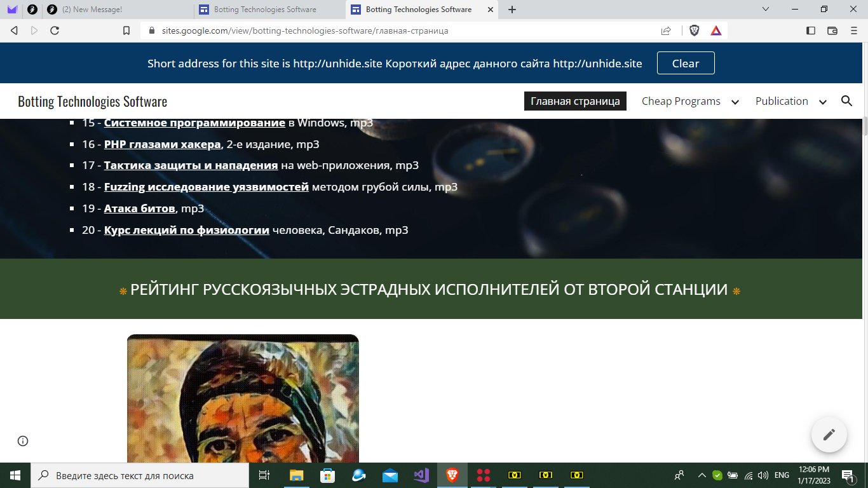Screen dimensions: 868x488
Task: Open the browser main menu
Action: click(x=853, y=30)
